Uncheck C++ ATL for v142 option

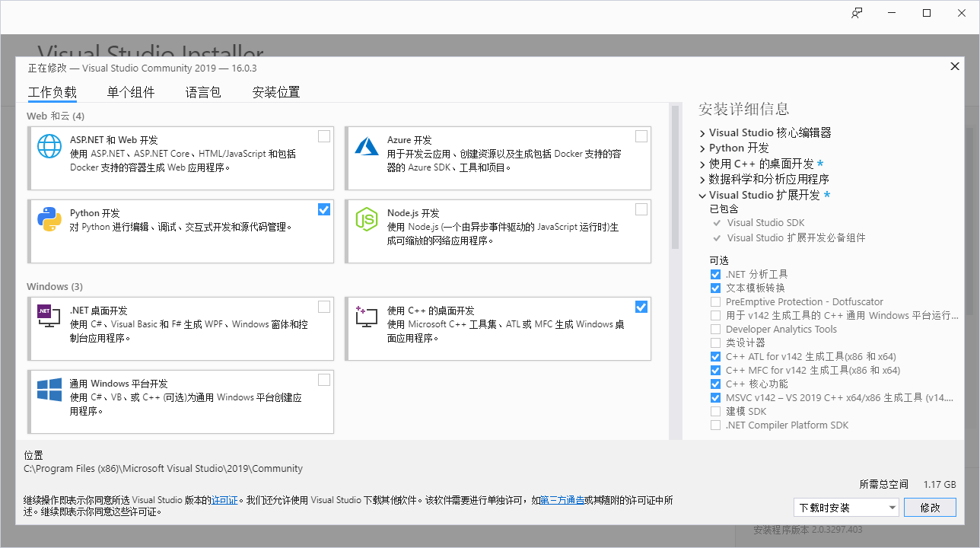click(715, 356)
